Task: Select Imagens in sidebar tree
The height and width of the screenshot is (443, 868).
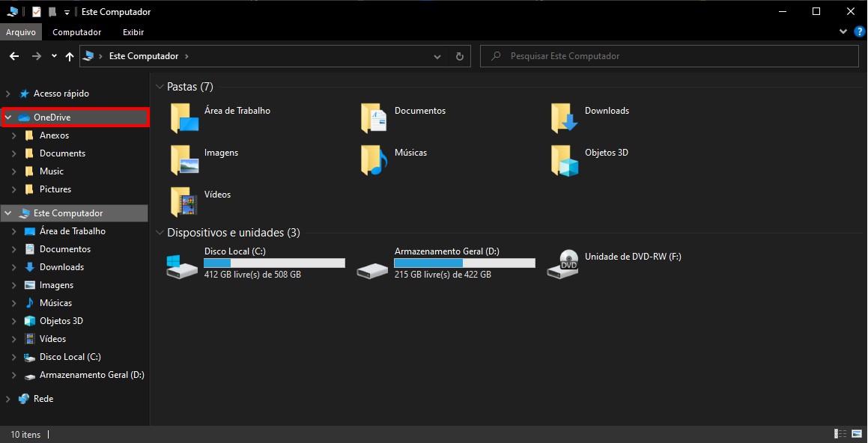Action: 56,285
